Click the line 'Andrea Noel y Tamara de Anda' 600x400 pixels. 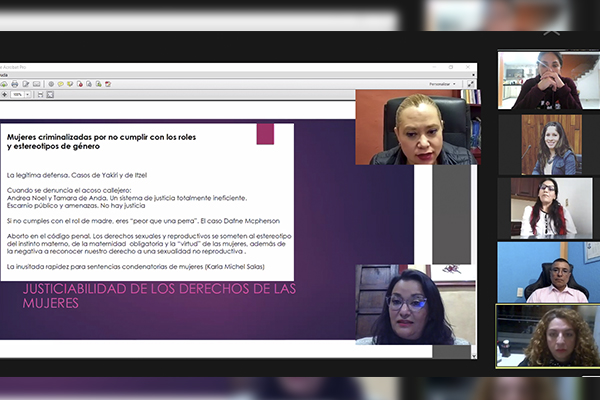[x=127, y=198]
